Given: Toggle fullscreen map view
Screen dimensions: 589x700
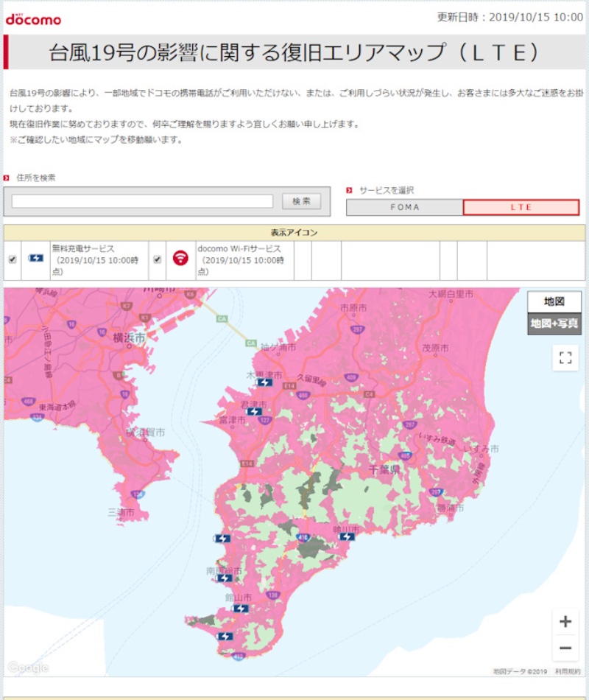Looking at the screenshot, I should 565,358.
